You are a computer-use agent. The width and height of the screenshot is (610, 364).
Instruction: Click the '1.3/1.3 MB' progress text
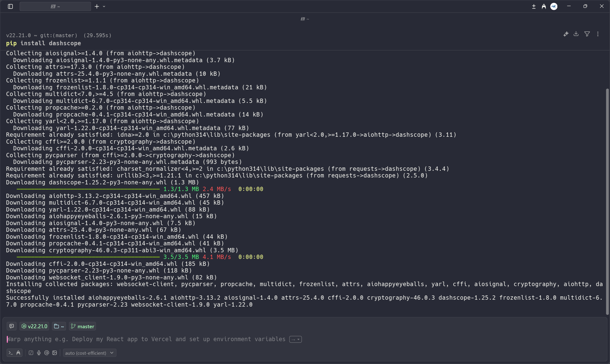click(x=181, y=189)
